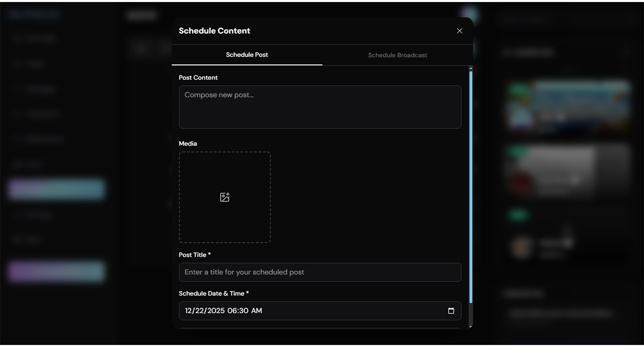
Task: Switch to the Schedule Broadcast tab
Action: click(397, 55)
